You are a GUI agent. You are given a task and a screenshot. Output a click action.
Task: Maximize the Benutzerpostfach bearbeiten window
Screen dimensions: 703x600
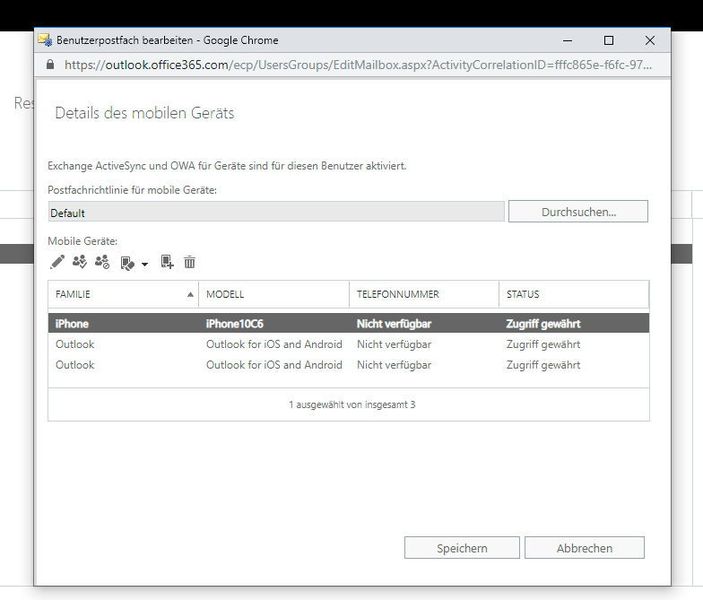(608, 40)
